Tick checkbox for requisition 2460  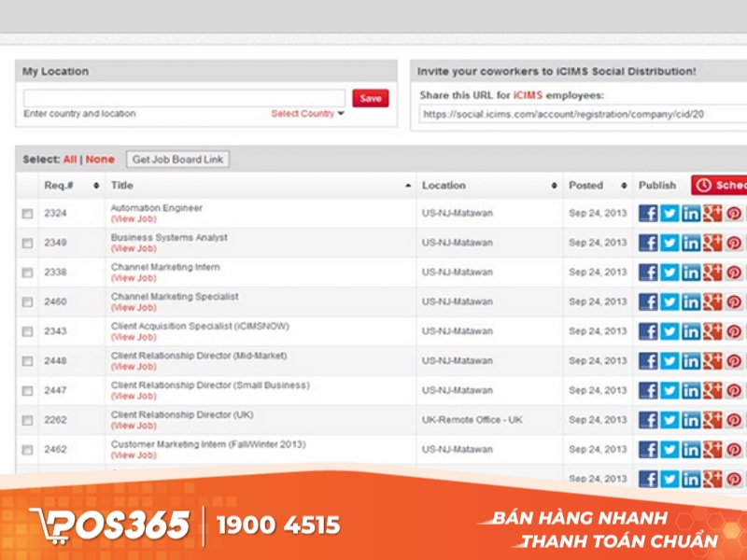click(27, 302)
